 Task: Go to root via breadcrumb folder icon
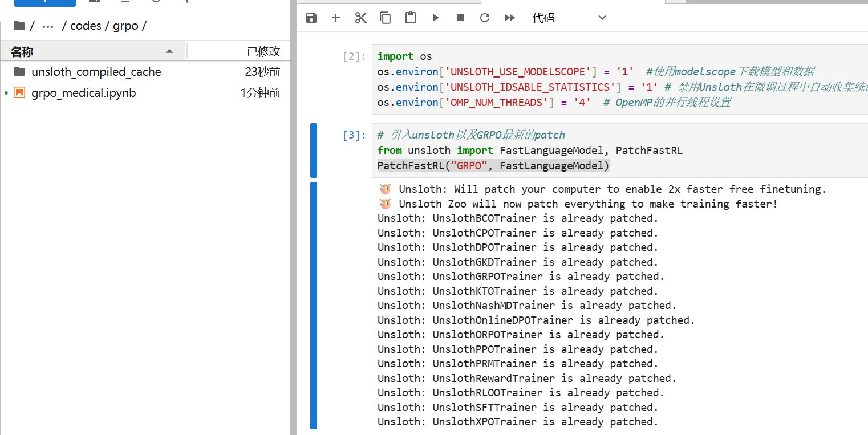click(x=19, y=26)
